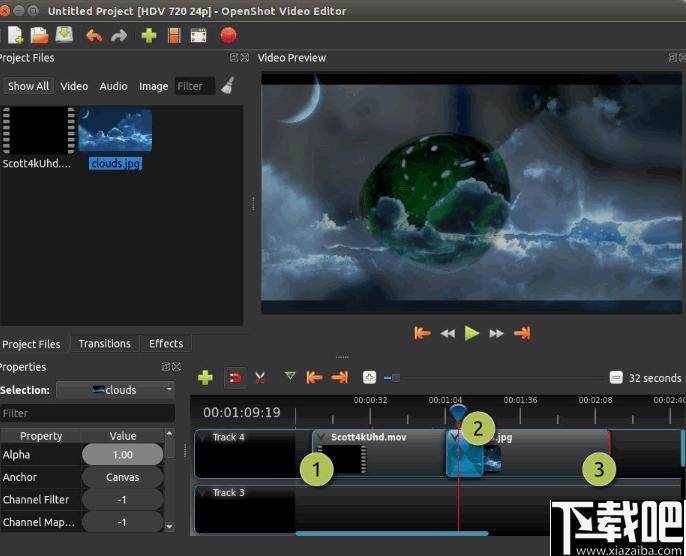
Task: Fast forward the video preview
Action: point(496,334)
